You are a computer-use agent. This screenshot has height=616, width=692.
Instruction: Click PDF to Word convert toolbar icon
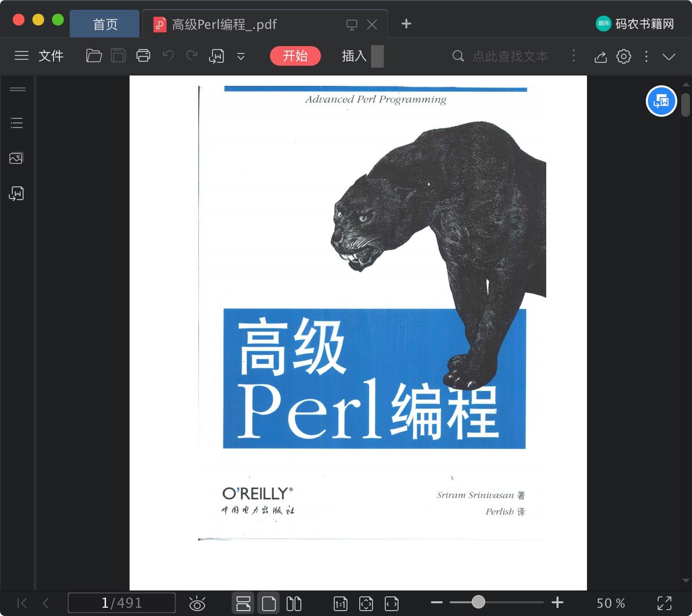tap(216, 56)
